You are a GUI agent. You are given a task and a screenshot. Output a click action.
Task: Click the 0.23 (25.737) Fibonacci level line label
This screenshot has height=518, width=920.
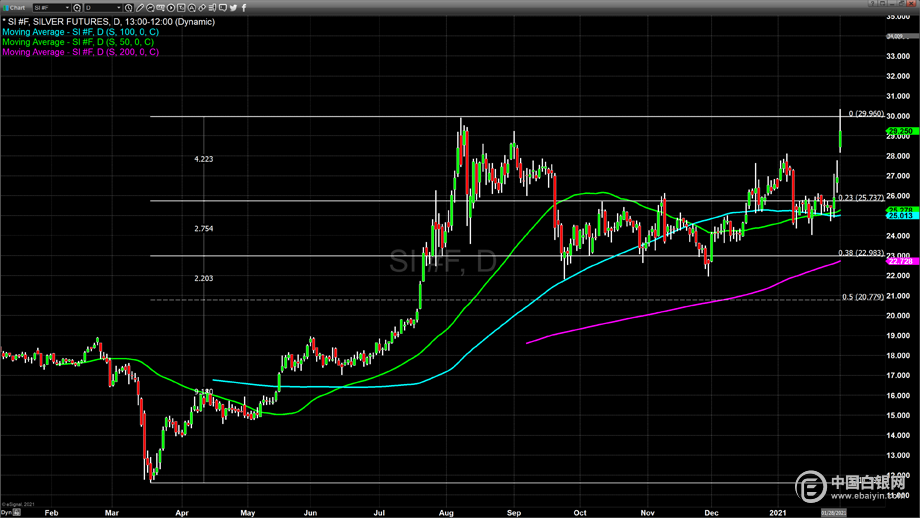(858, 198)
